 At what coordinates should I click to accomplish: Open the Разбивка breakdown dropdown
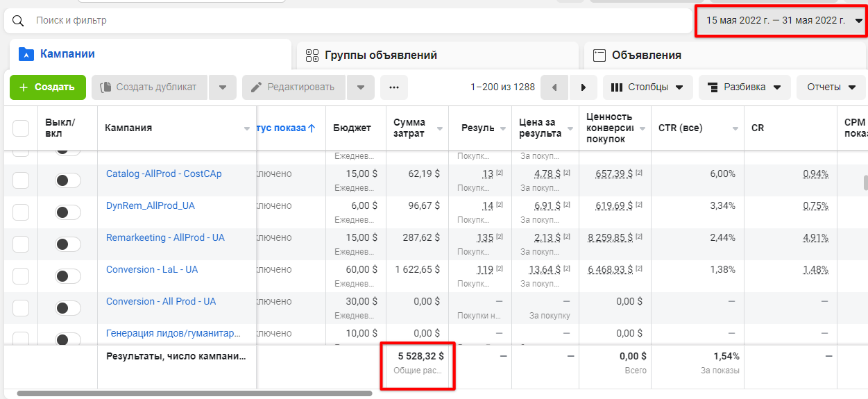744,87
